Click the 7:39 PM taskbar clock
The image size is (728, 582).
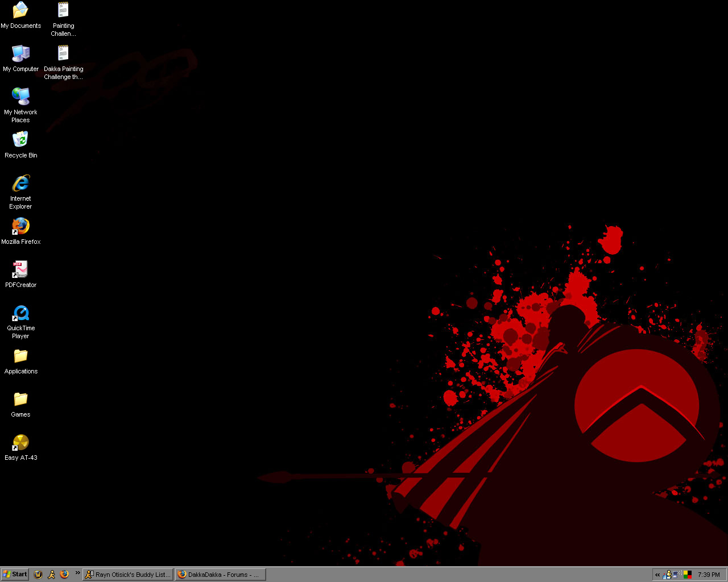pyautogui.click(x=709, y=575)
